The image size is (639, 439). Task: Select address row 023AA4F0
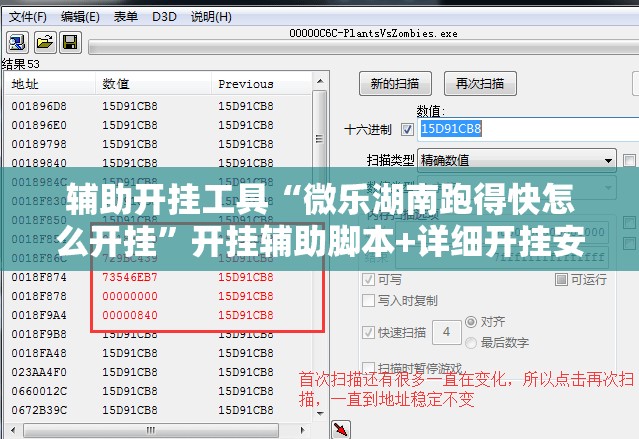(x=158, y=372)
